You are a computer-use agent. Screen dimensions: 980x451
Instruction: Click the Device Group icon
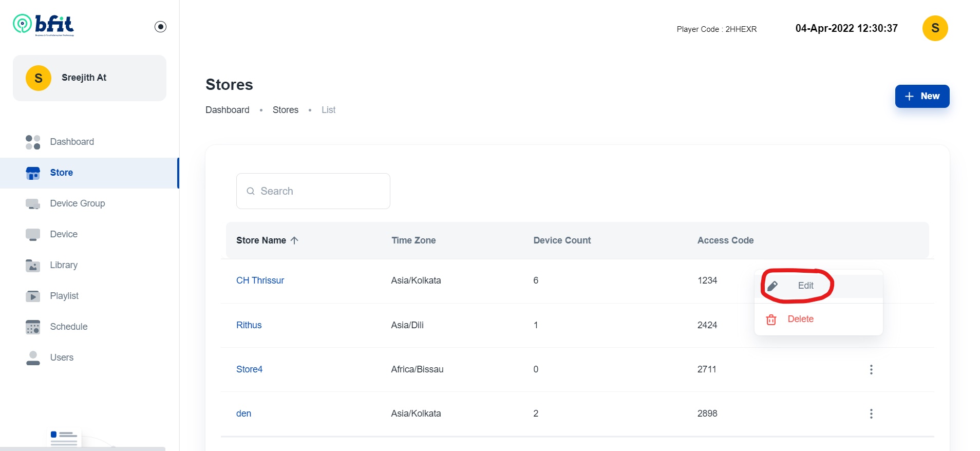pyautogui.click(x=33, y=204)
